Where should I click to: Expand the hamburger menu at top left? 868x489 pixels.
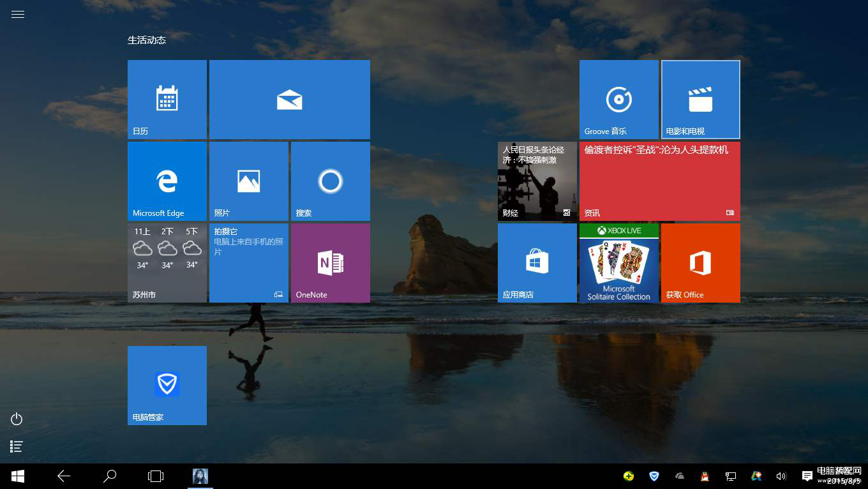[x=18, y=14]
